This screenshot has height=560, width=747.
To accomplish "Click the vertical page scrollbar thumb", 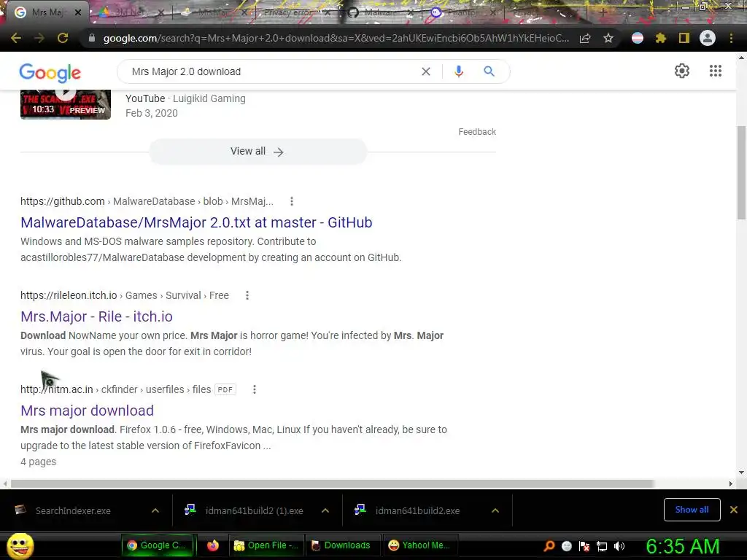I will point(741,172).
